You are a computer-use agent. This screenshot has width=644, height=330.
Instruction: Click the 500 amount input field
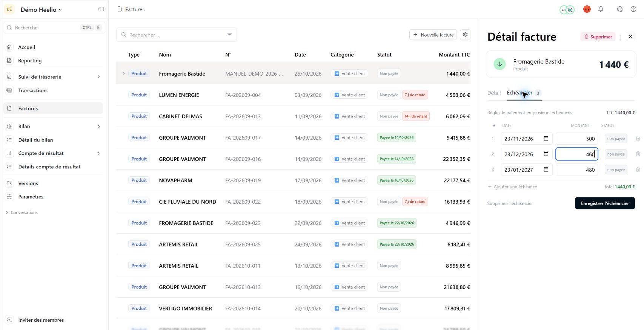576,139
